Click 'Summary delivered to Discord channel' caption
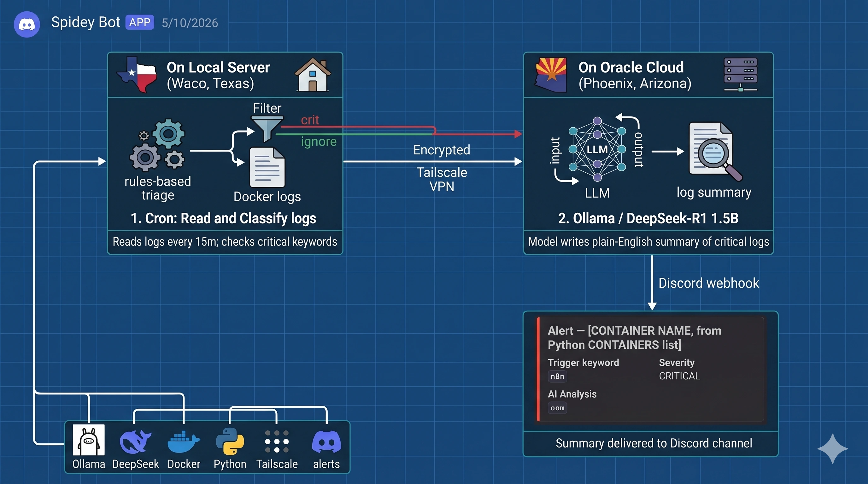Image resolution: width=868 pixels, height=484 pixels. 654,443
